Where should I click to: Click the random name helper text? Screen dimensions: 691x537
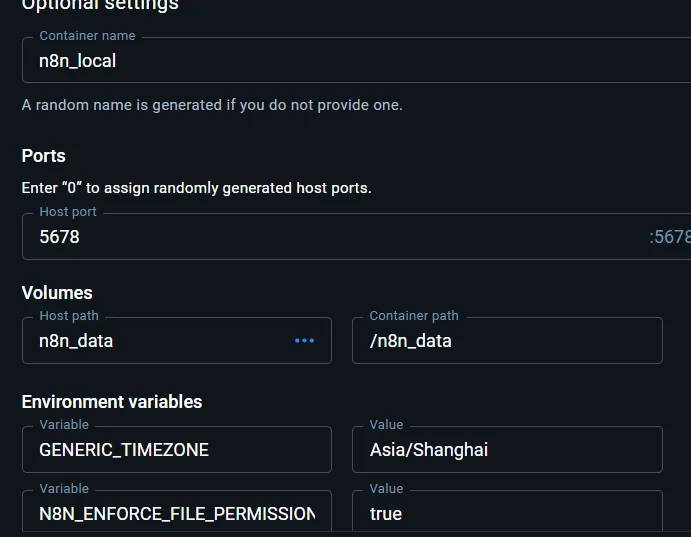pyautogui.click(x=212, y=105)
